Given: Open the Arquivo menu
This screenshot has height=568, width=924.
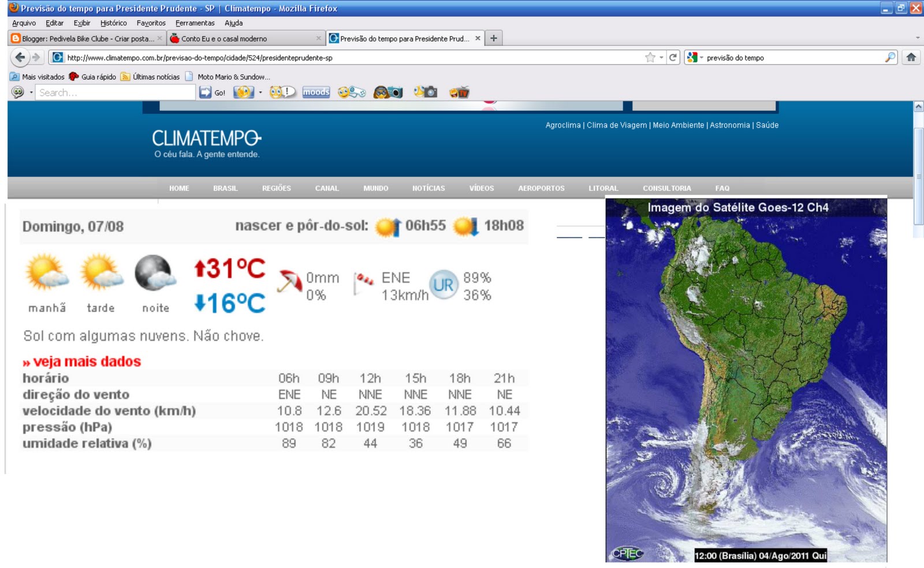Looking at the screenshot, I should point(24,23).
